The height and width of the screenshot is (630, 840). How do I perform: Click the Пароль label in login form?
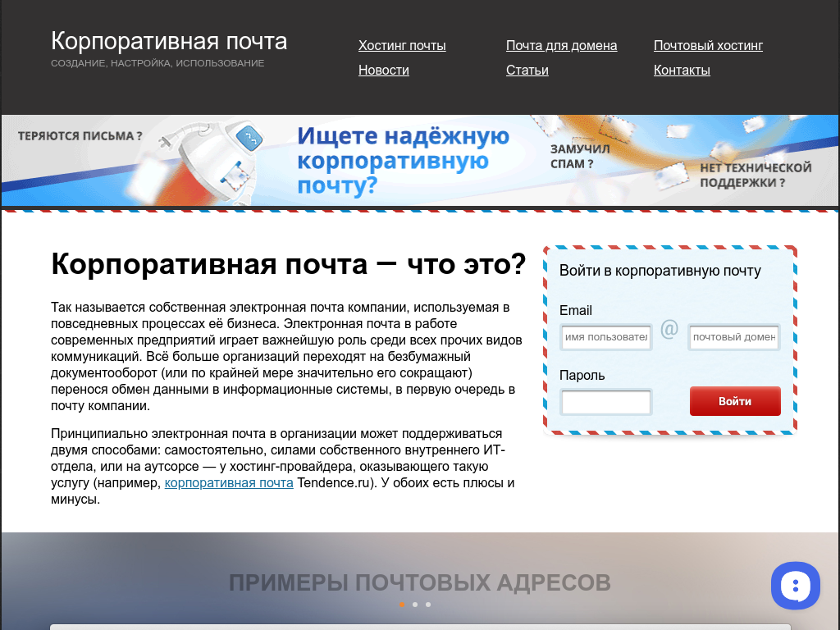[x=582, y=376]
